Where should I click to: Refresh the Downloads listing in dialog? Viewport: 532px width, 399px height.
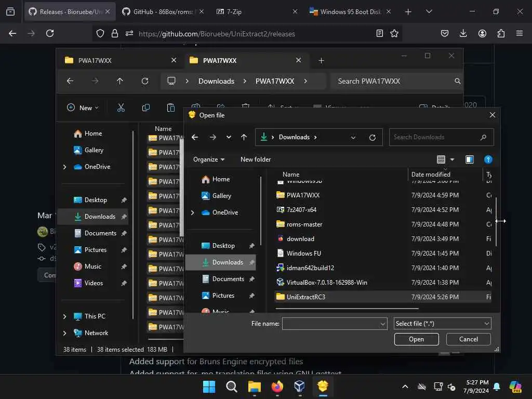[x=372, y=137]
